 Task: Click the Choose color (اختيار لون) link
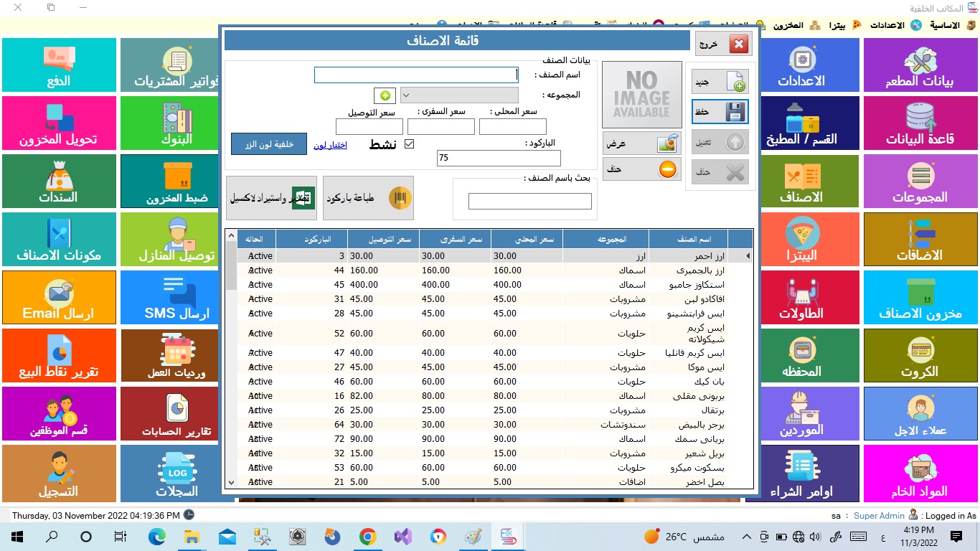point(330,145)
